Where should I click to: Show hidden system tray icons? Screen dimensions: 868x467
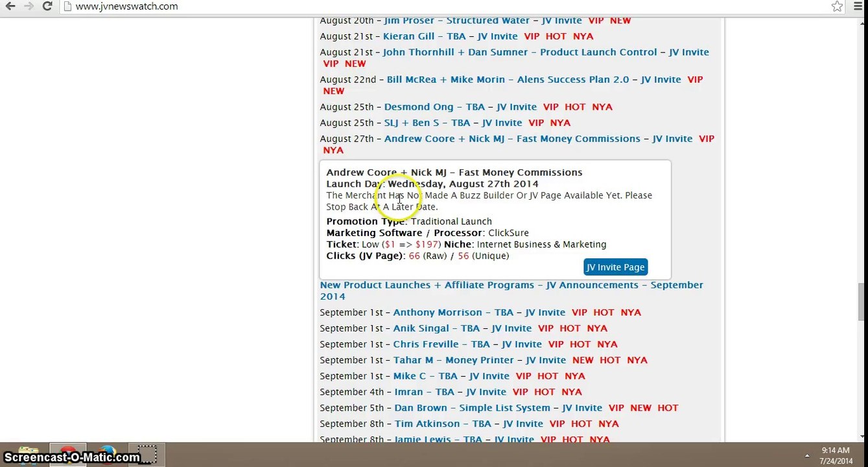807,456
